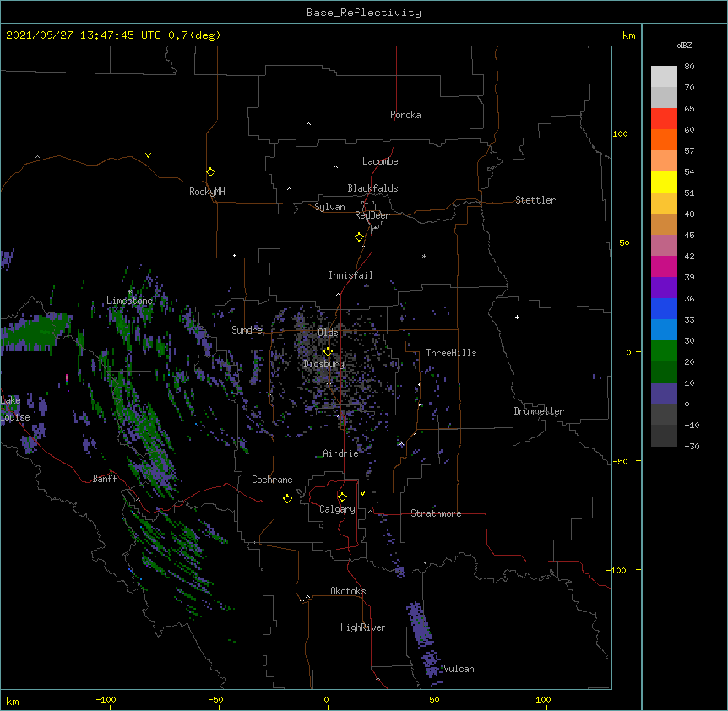Select the Sylvan label
728x711 pixels.
coord(329,207)
